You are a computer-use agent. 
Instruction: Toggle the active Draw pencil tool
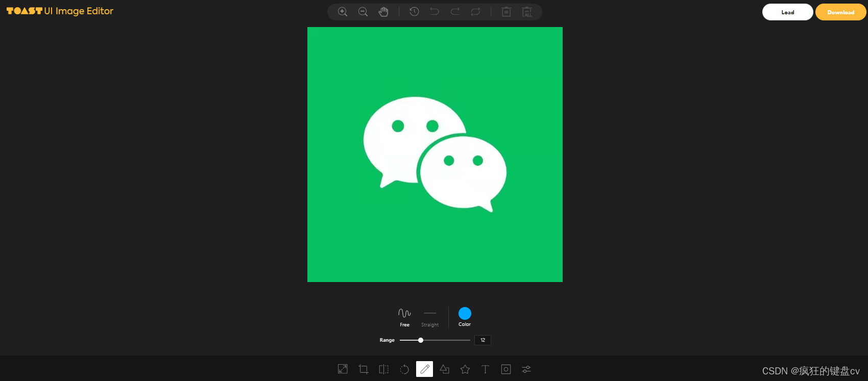[424, 369]
